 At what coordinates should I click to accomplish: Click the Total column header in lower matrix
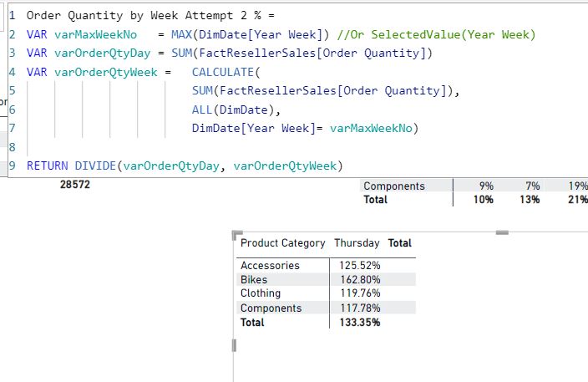(x=400, y=243)
